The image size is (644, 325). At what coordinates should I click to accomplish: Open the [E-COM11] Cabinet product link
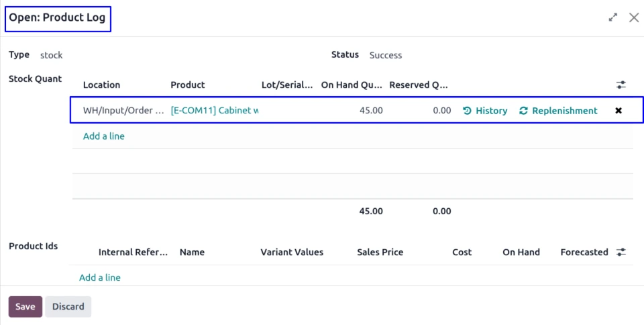click(x=214, y=111)
